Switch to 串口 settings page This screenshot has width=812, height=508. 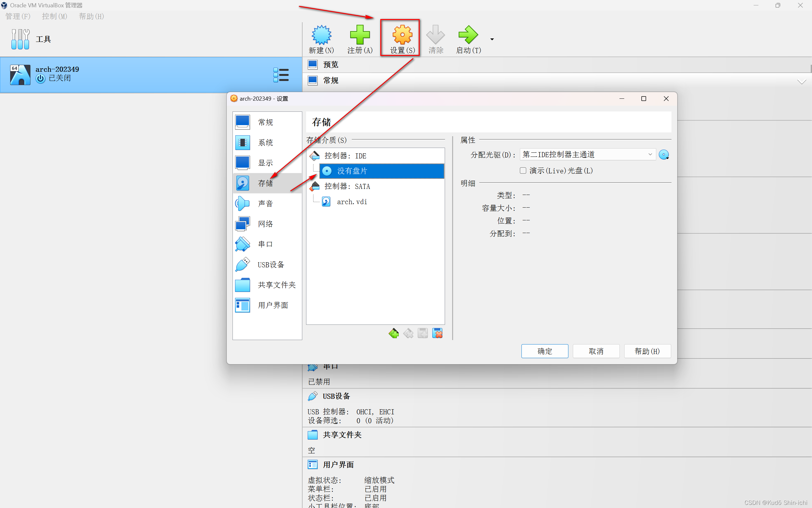point(267,244)
